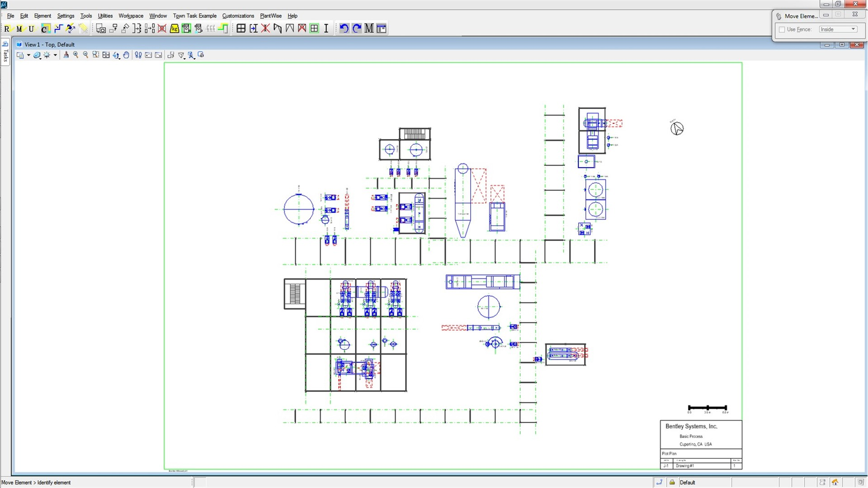Click the home icon in status bar
Image resolution: width=868 pixels, height=488 pixels.
[835, 482]
